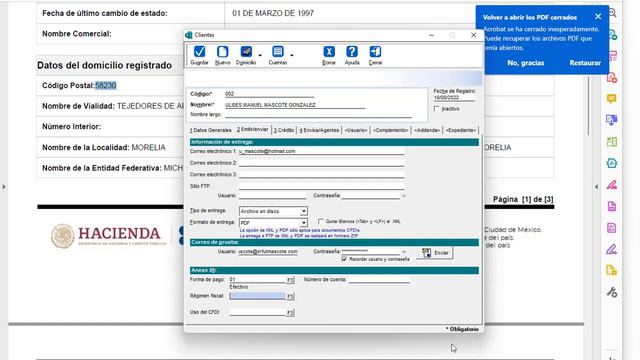Open the Acrobat Create PDF tool icon
Image resolution: width=640 pixels, height=360 pixels.
tap(611, 78)
